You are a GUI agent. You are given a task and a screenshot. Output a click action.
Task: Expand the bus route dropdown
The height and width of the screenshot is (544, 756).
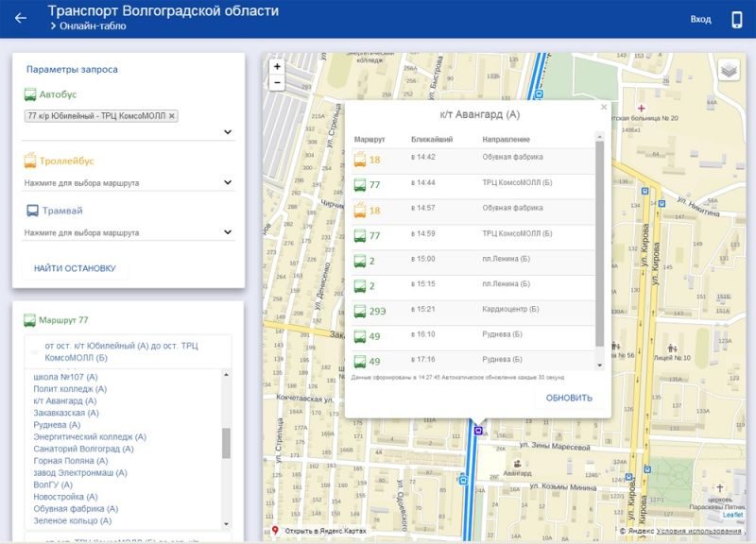click(x=228, y=131)
